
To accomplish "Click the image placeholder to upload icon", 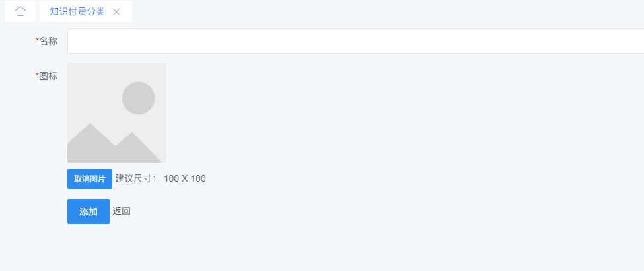I will coord(117,113).
